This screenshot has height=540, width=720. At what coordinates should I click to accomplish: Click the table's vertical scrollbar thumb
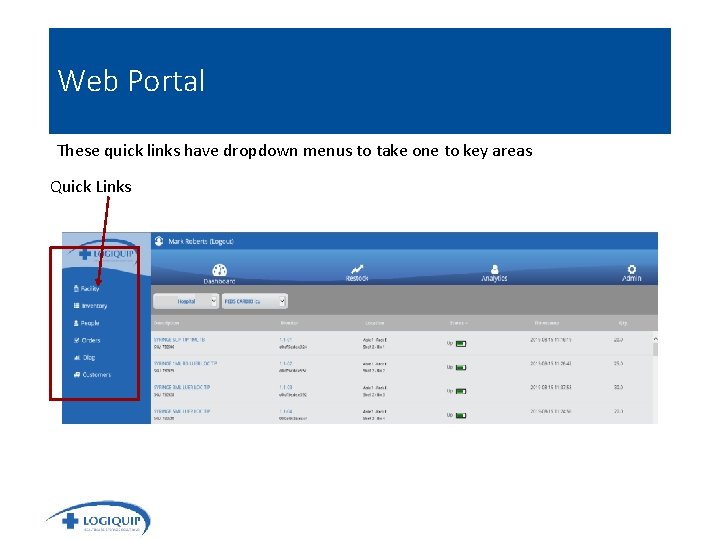coord(655,349)
